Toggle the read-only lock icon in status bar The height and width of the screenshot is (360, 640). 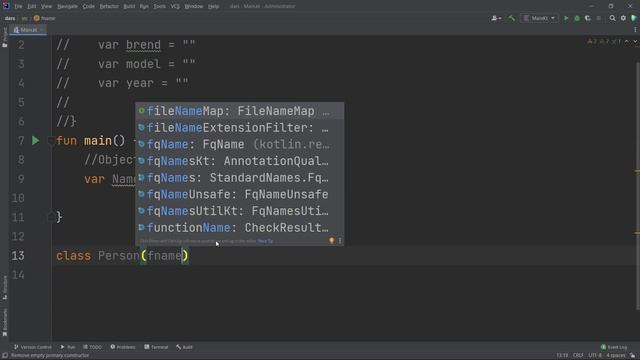[633, 356]
